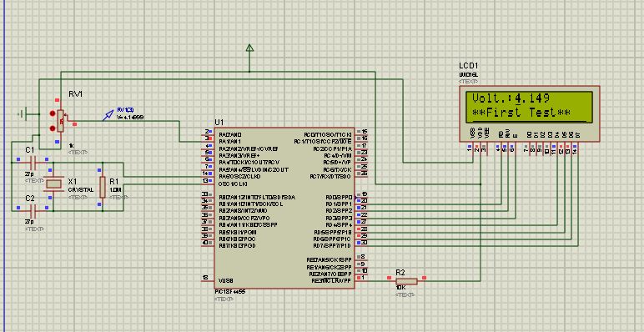The width and height of the screenshot is (644, 332).
Task: Click the 'RE3/MCLR/VPP' pin label
Action: coord(331,281)
